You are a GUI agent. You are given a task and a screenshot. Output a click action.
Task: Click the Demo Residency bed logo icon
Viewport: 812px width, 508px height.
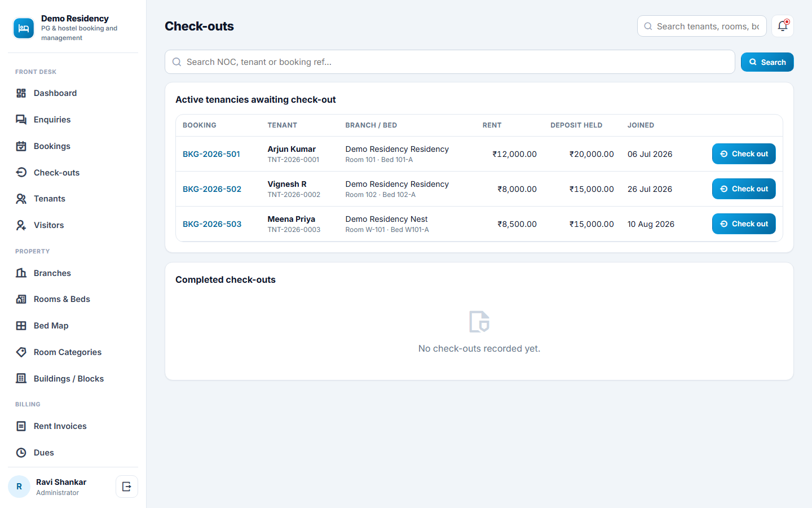coord(24,28)
